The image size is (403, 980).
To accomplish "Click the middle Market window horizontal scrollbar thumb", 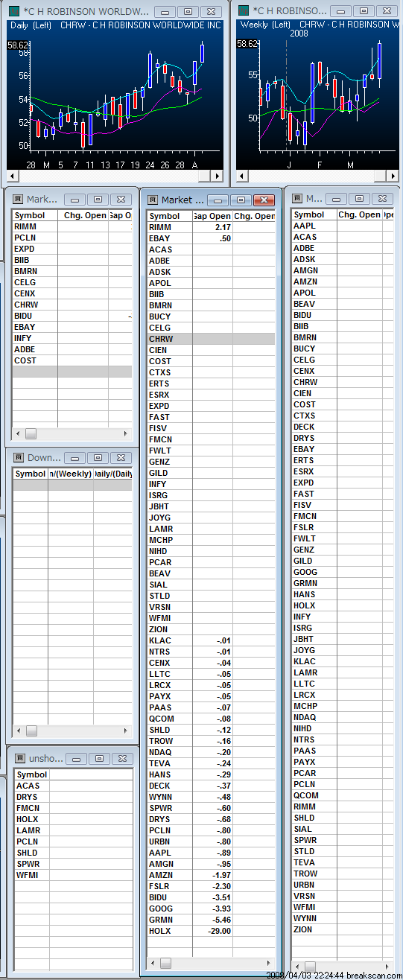I will 165,963.
